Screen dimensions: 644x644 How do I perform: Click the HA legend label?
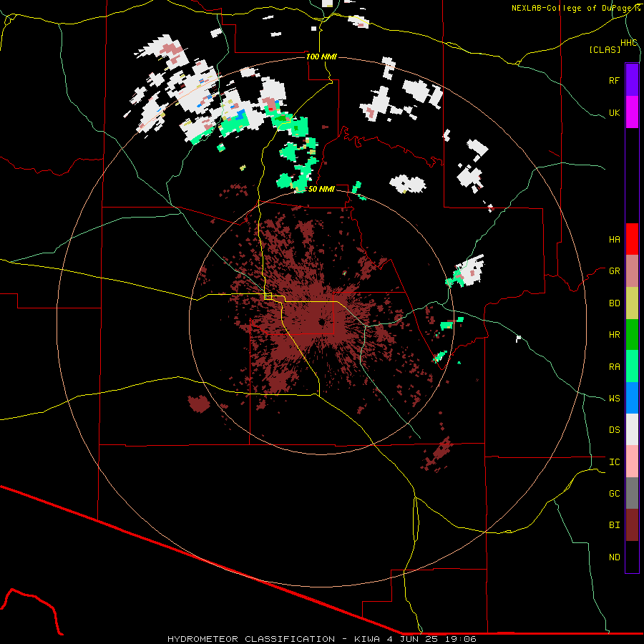[614, 240]
